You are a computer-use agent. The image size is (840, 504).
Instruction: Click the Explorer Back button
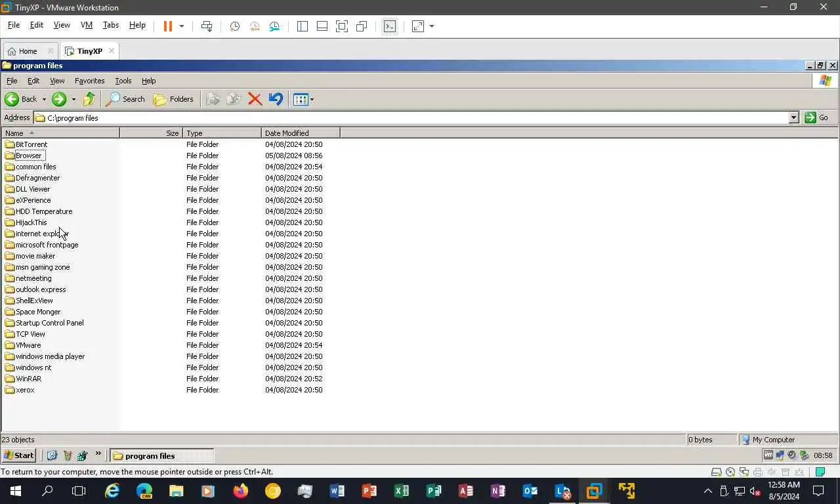coord(21,99)
